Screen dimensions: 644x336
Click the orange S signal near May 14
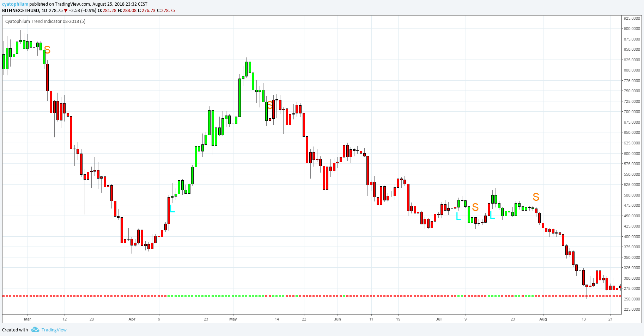pos(270,105)
